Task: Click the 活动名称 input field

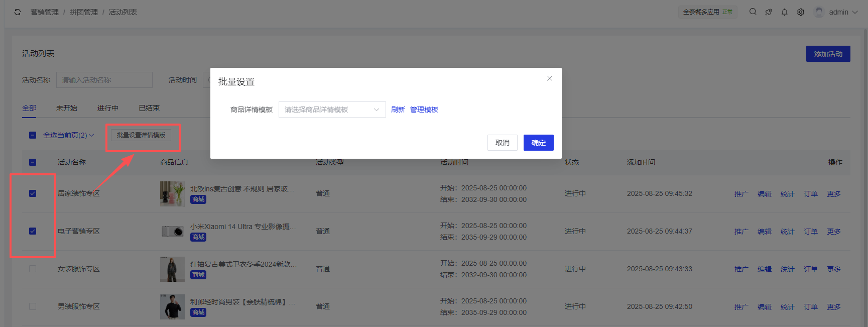Action: 104,80
